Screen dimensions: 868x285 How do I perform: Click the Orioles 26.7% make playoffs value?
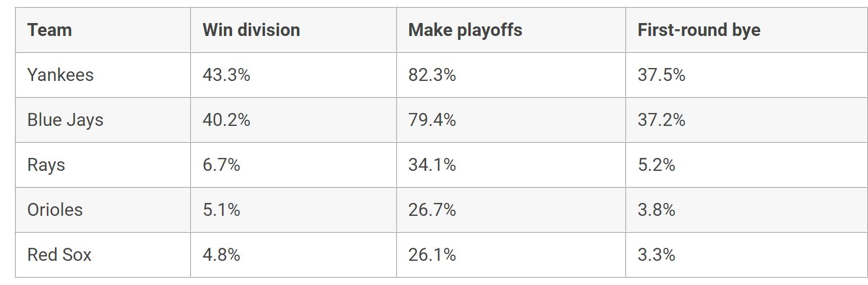432,210
